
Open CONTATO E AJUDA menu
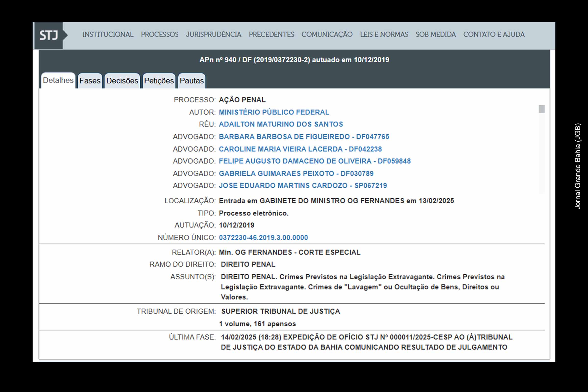click(x=494, y=35)
